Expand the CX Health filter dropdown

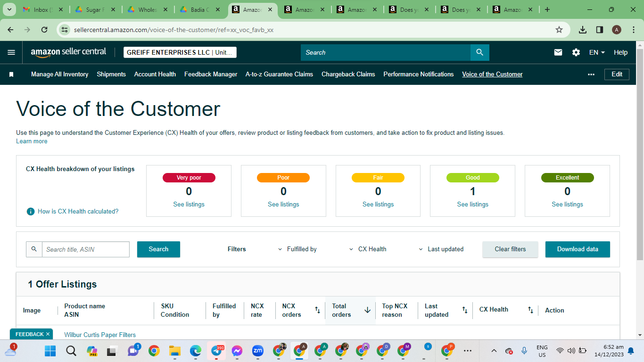click(367, 249)
